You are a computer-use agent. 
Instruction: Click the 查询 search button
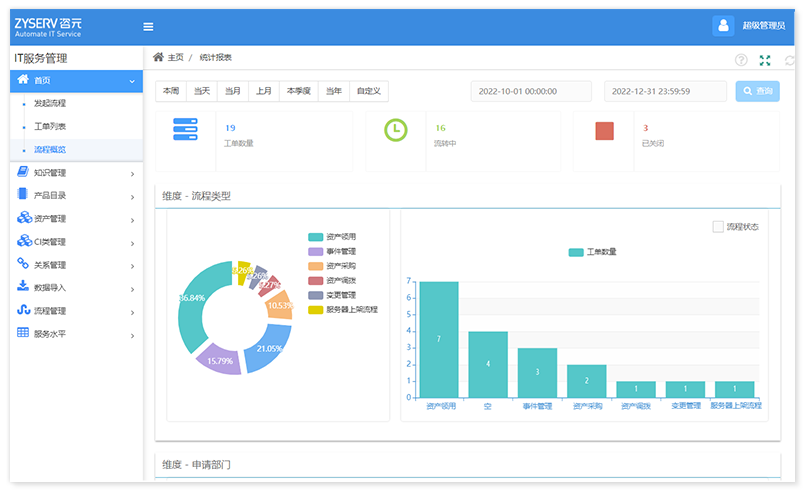tap(758, 91)
